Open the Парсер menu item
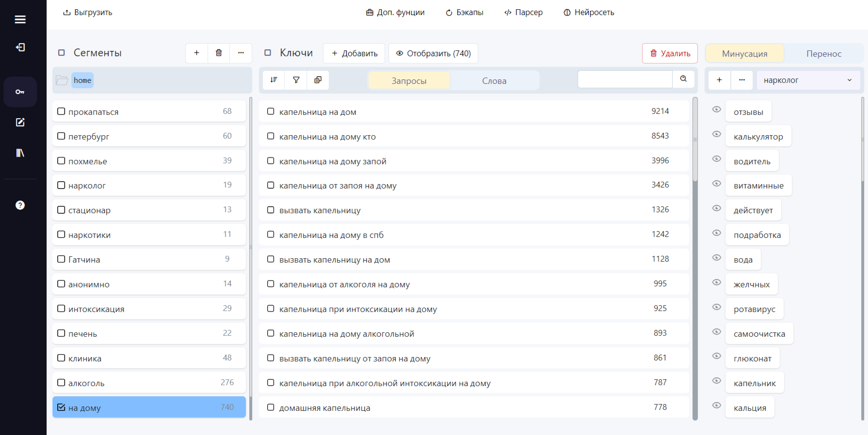The width and height of the screenshot is (868, 435). pos(523,13)
